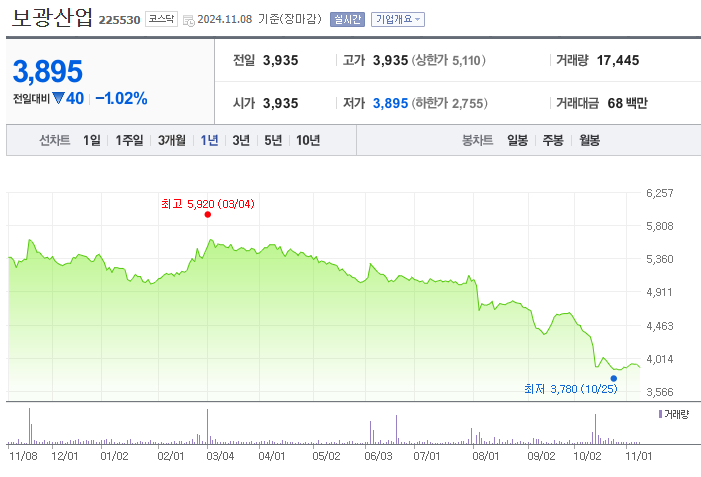
Task: Click the 보광산업 stock name title
Action: (52, 17)
